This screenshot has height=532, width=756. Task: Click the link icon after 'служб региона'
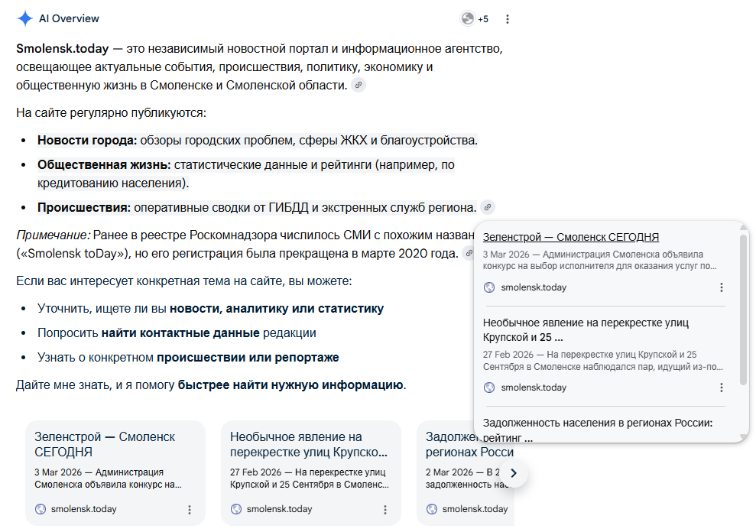click(488, 207)
